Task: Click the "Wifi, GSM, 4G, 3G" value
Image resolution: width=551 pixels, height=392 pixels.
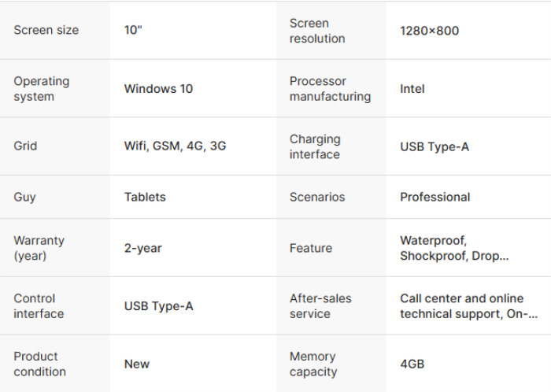Action: coord(176,146)
